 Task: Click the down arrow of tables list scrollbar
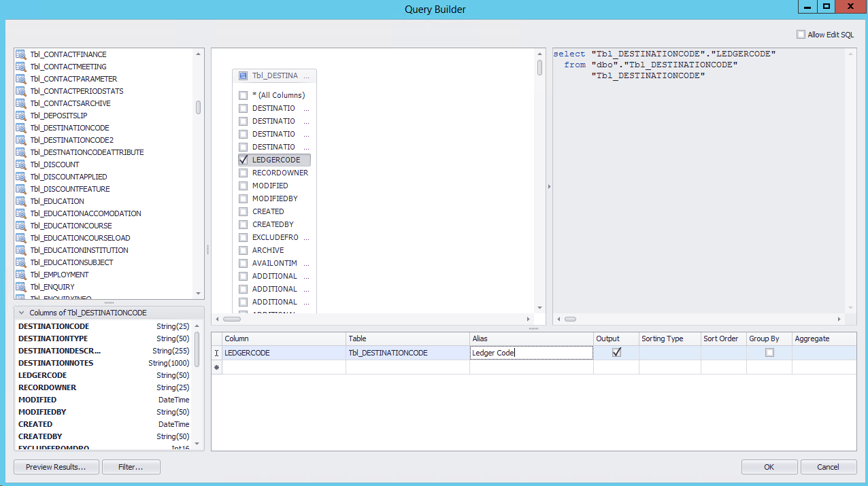click(199, 294)
